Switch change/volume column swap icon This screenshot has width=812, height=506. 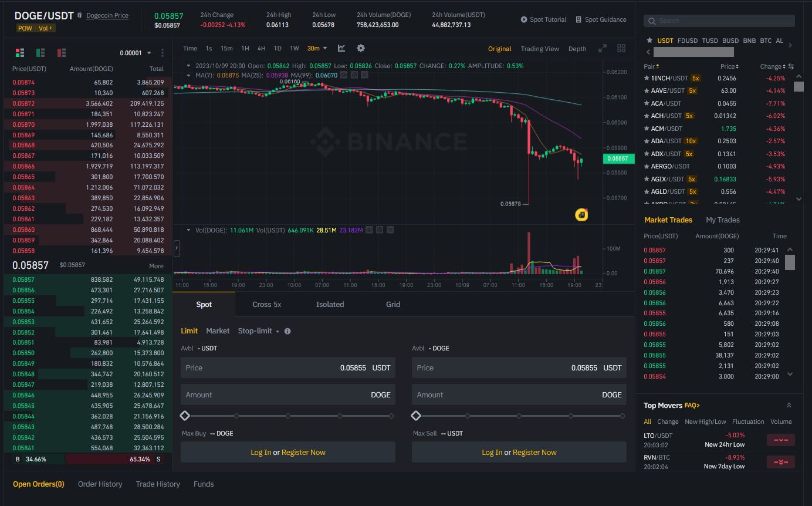click(x=791, y=66)
